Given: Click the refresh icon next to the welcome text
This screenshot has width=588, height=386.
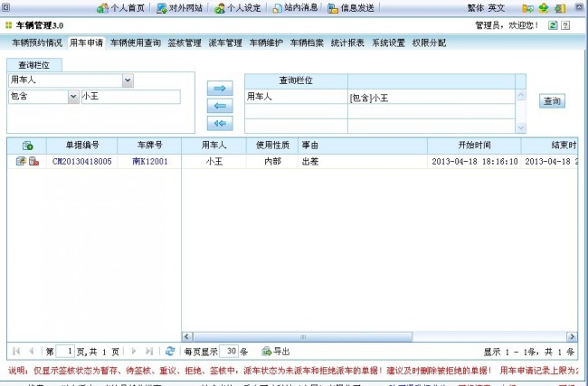Looking at the screenshot, I should 553,25.
